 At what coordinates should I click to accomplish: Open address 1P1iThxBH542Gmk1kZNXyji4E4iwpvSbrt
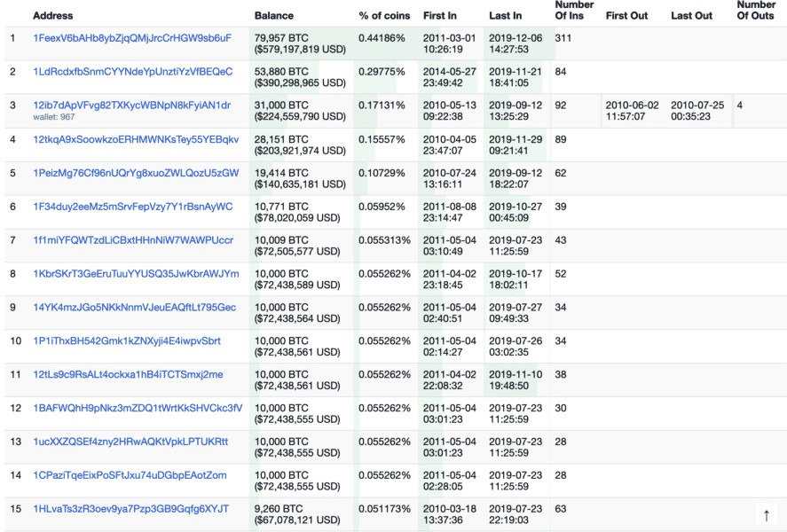(127, 341)
